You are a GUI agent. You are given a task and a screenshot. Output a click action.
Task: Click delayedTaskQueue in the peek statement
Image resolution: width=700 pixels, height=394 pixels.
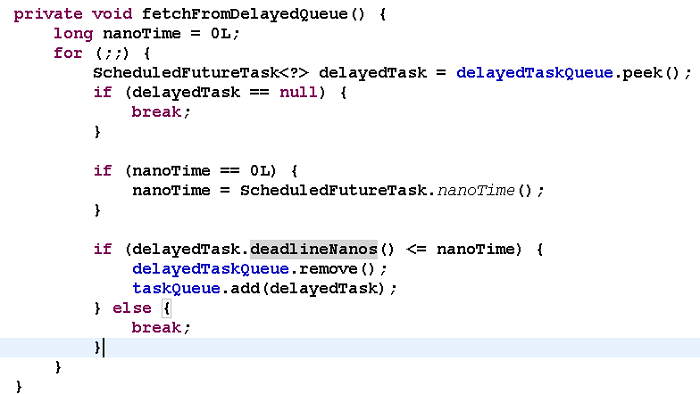pos(534,73)
